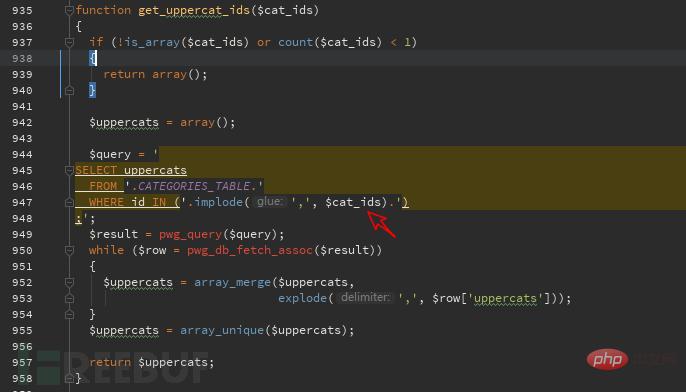The width and height of the screenshot is (686, 392).
Task: Click the 'if' keyword on line 937
Action: pyautogui.click(x=96, y=42)
